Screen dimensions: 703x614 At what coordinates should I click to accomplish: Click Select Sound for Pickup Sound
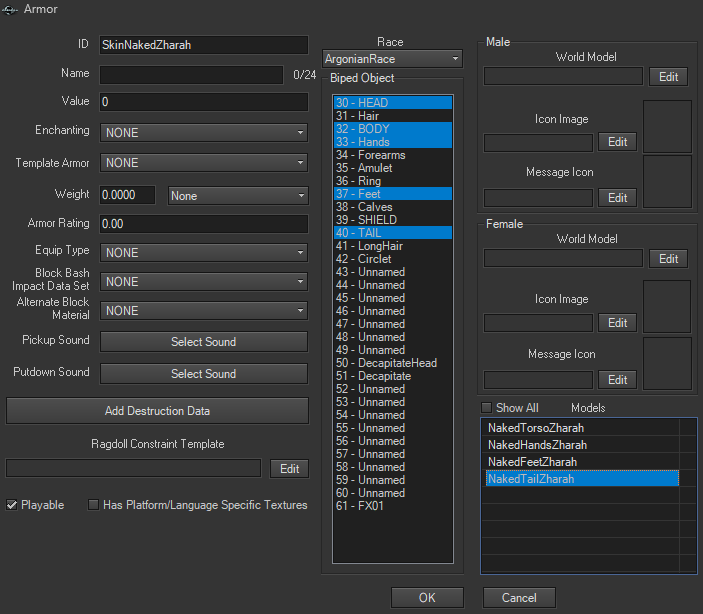204,342
